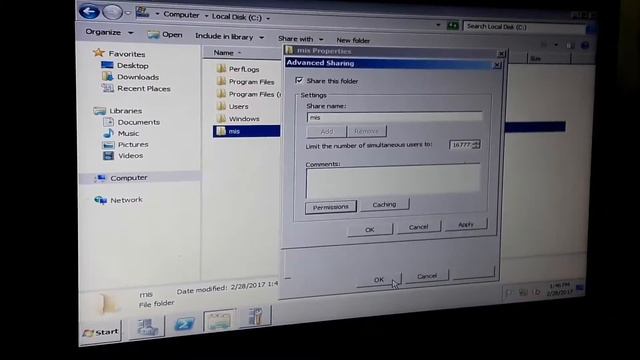
Task: Open the tools icon on the taskbar
Action: 256,316
